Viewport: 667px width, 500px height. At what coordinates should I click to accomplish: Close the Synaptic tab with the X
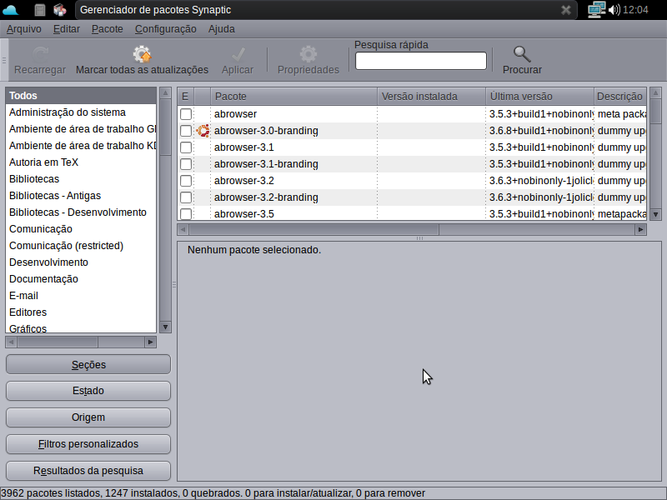click(566, 10)
